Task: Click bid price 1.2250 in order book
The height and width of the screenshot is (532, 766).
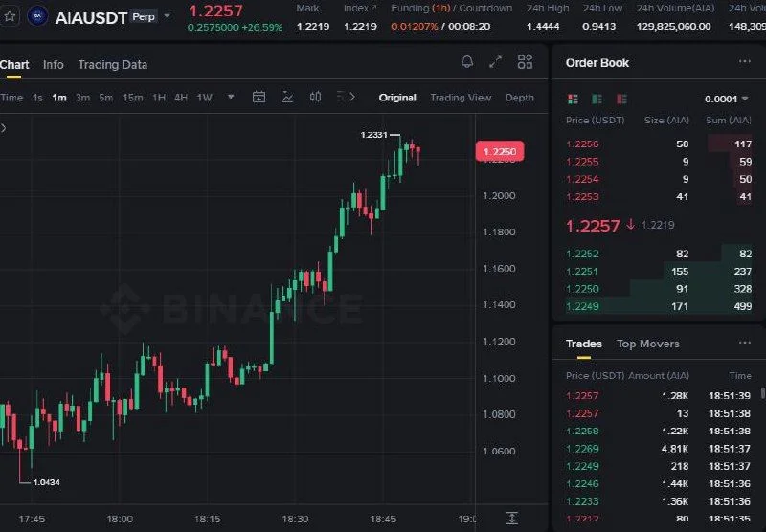Action: pos(582,289)
